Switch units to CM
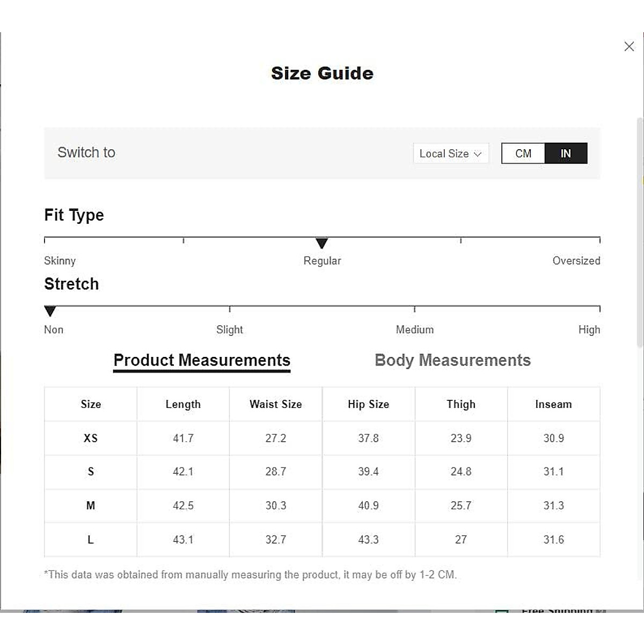 523,153
